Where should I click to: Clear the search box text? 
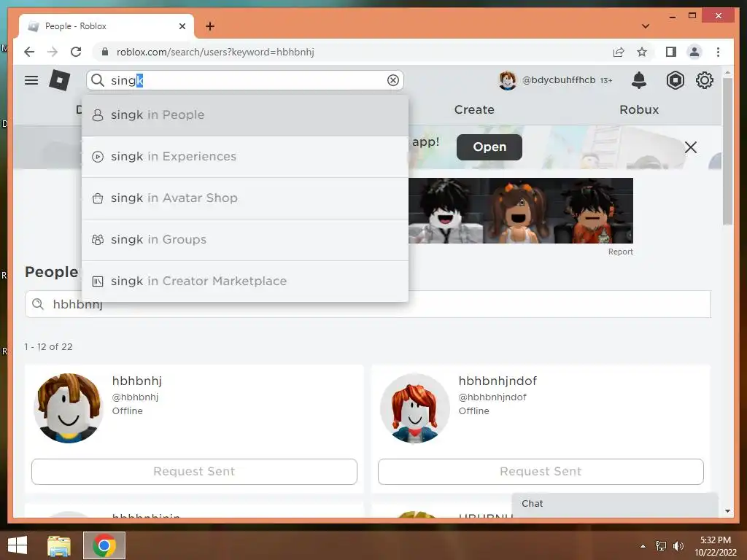[393, 80]
